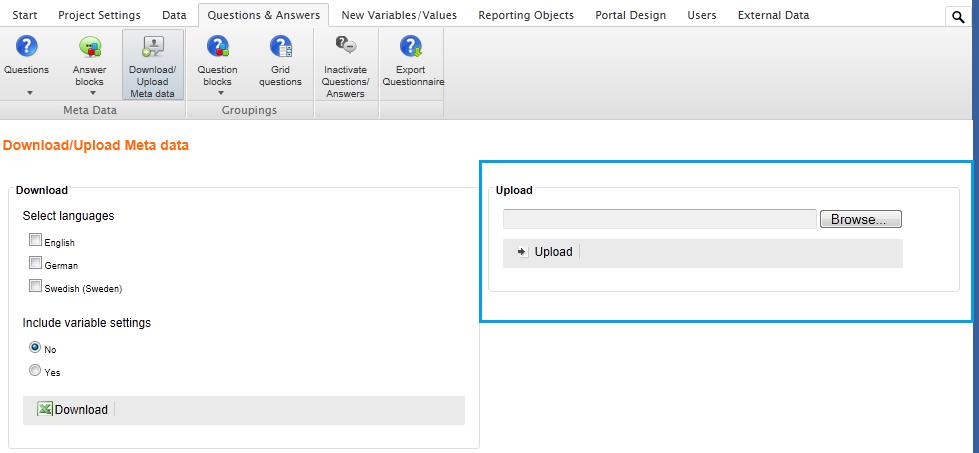Open Question blocks ribbon icon
This screenshot has height=453, width=979.
coord(217,47)
